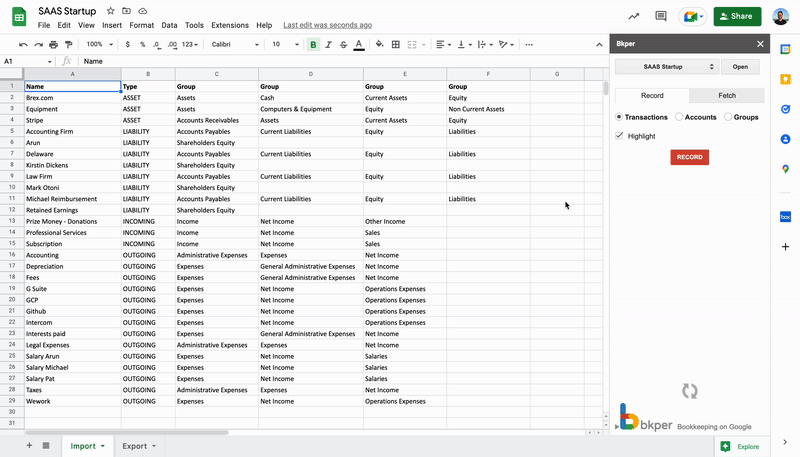800x457 pixels.
Task: Click the redo icon
Action: point(38,45)
